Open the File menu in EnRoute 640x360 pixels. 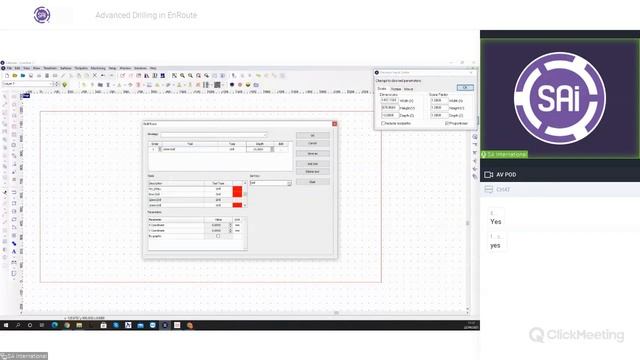[9, 68]
